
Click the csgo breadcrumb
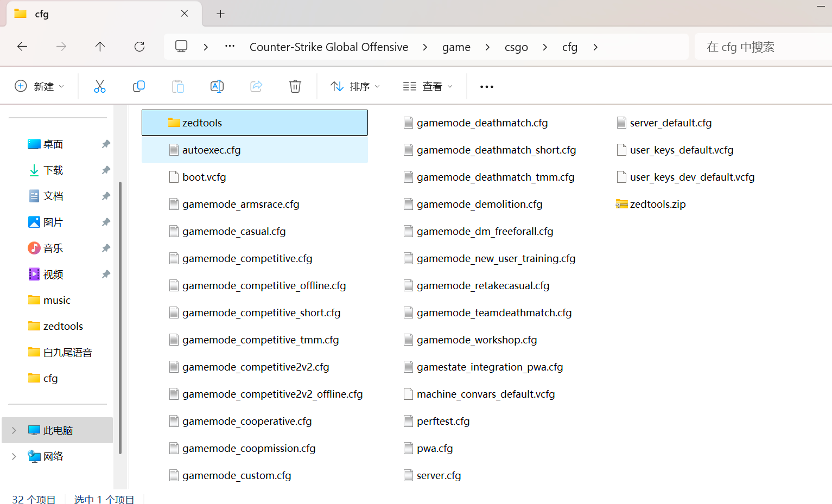[x=516, y=47]
